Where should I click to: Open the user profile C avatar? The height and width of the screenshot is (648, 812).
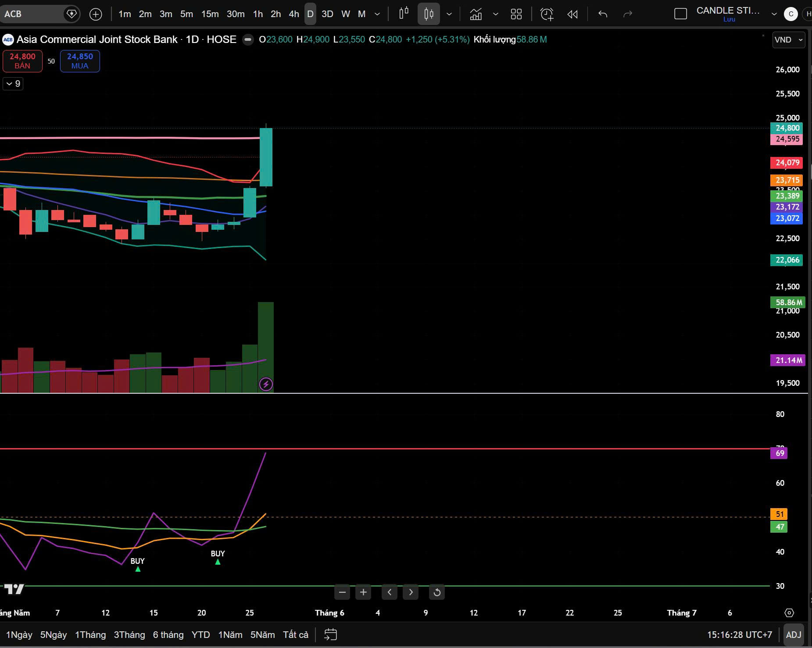(x=791, y=14)
